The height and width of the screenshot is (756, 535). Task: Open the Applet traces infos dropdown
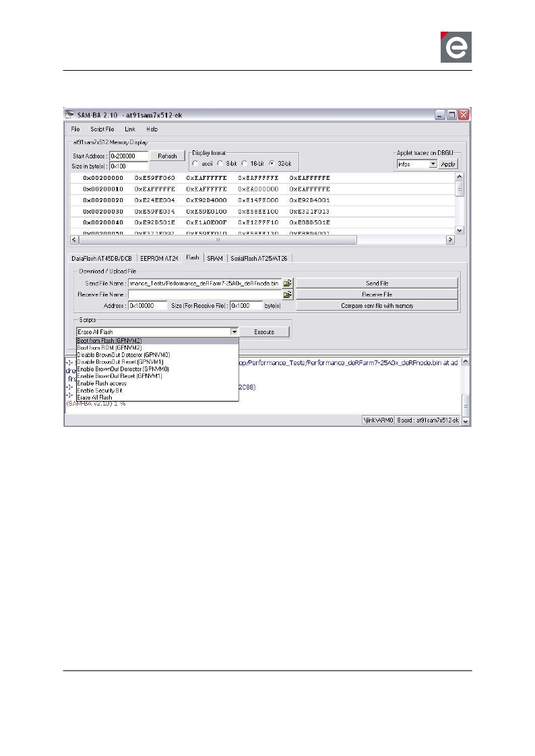(433, 164)
